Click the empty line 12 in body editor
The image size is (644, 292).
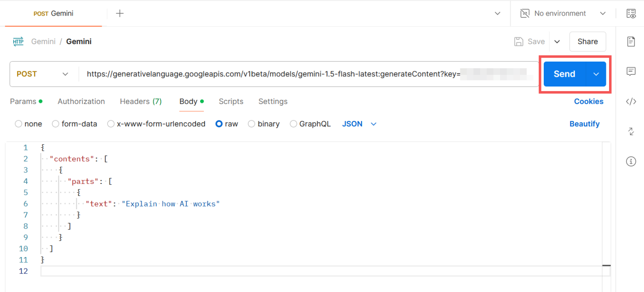click(x=325, y=271)
